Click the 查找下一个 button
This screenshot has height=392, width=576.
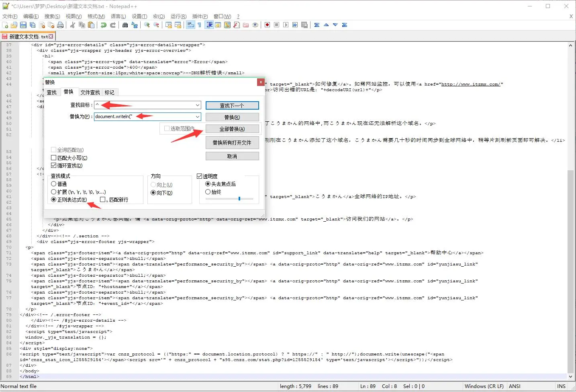tap(232, 106)
